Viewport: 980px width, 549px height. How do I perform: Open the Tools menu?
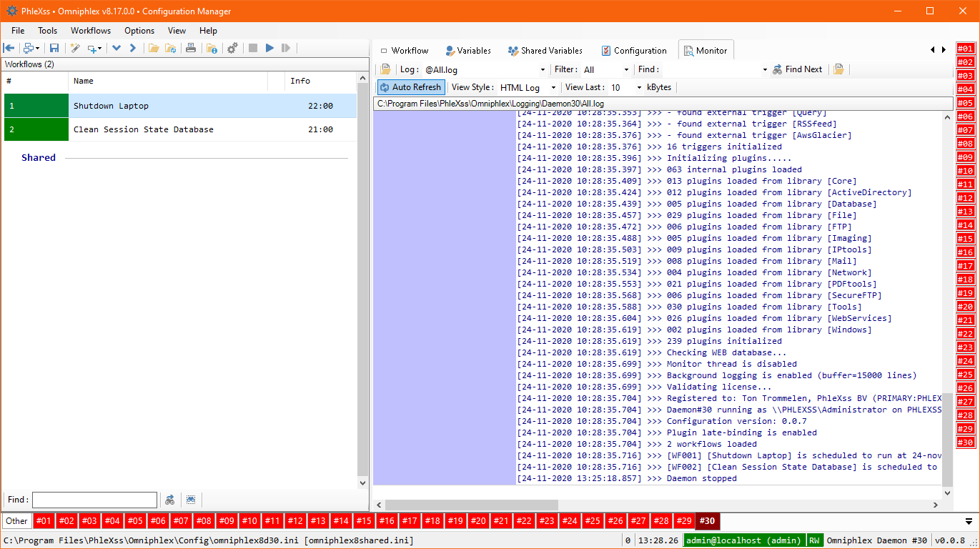pos(48,31)
